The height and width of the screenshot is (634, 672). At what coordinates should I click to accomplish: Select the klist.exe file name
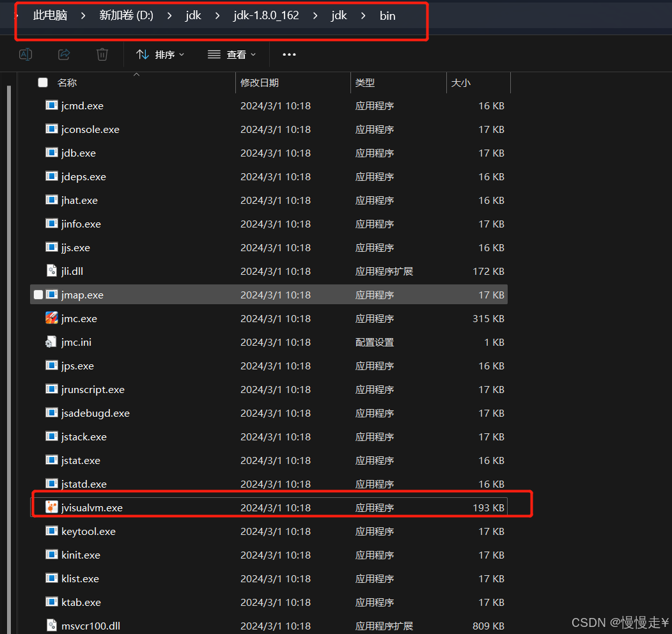[80, 578]
